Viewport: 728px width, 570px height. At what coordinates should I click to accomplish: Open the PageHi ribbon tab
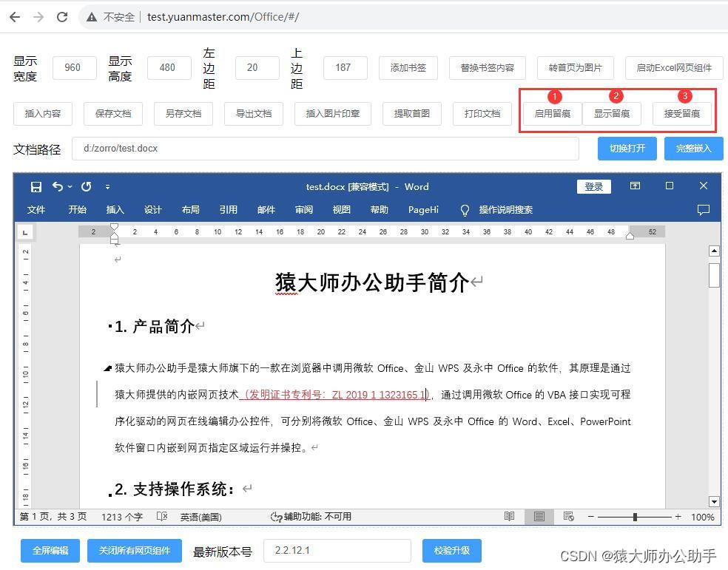point(423,210)
